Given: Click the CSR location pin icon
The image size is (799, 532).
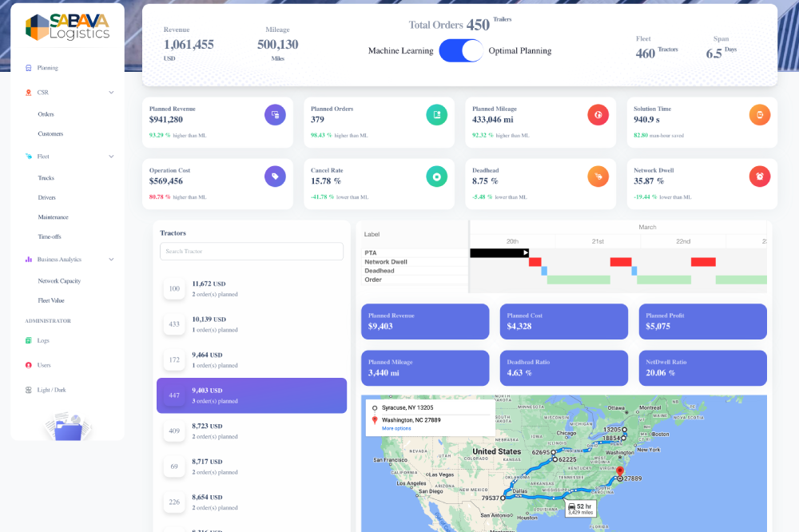Looking at the screenshot, I should [x=29, y=93].
